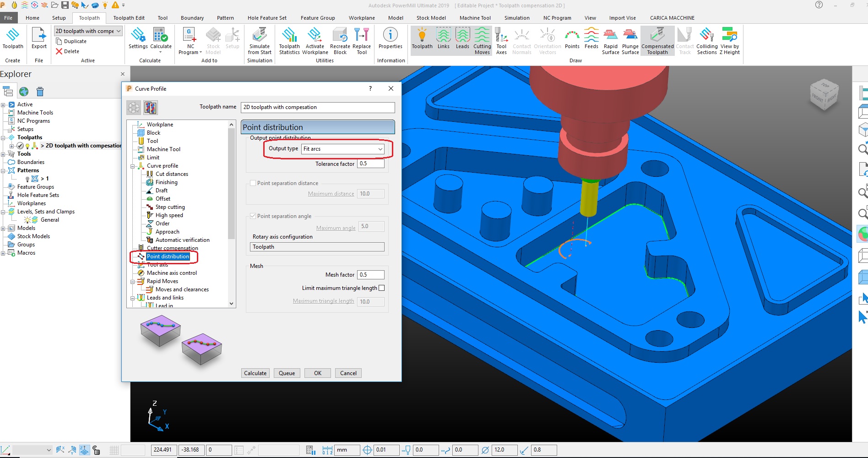This screenshot has height=458, width=868.
Task: Open Toolpath Statistics
Action: (288, 40)
